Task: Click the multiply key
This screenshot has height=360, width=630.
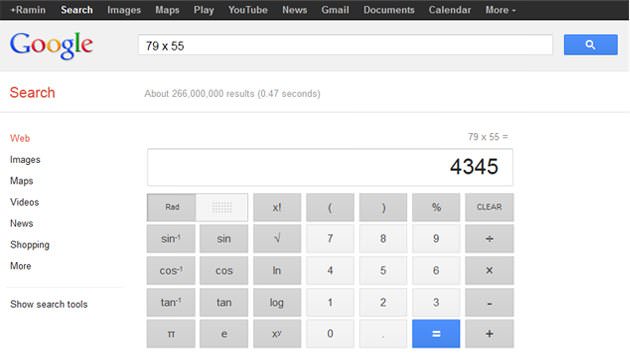Action: coord(489,270)
